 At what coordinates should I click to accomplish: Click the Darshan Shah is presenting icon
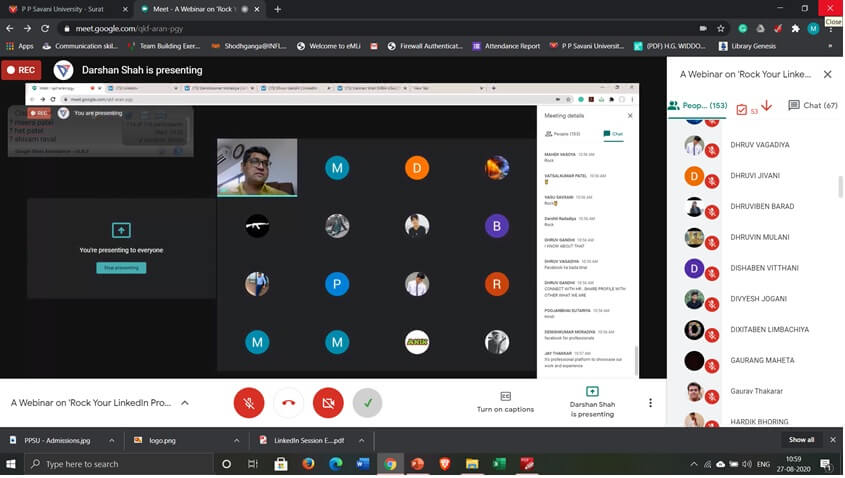tap(592, 402)
